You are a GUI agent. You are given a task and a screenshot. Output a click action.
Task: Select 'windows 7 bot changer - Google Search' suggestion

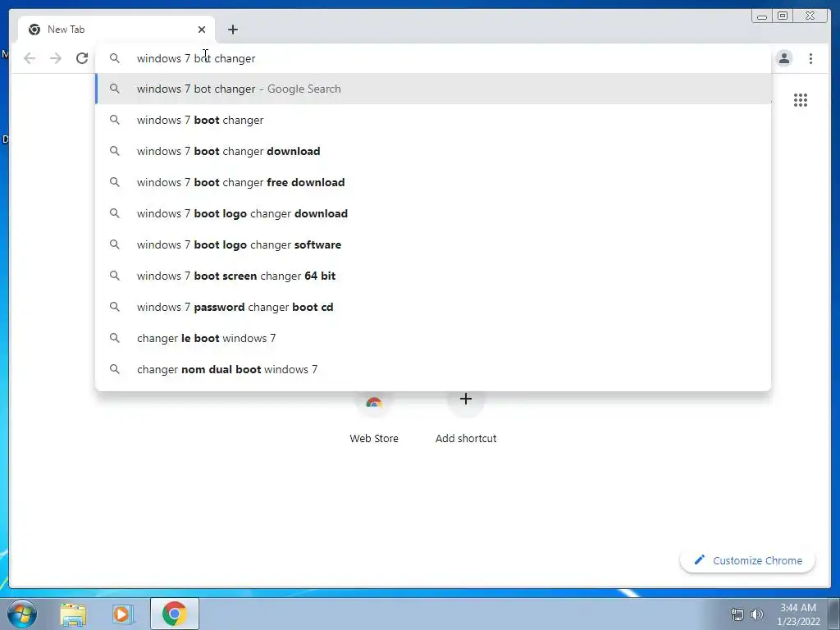tap(433, 89)
